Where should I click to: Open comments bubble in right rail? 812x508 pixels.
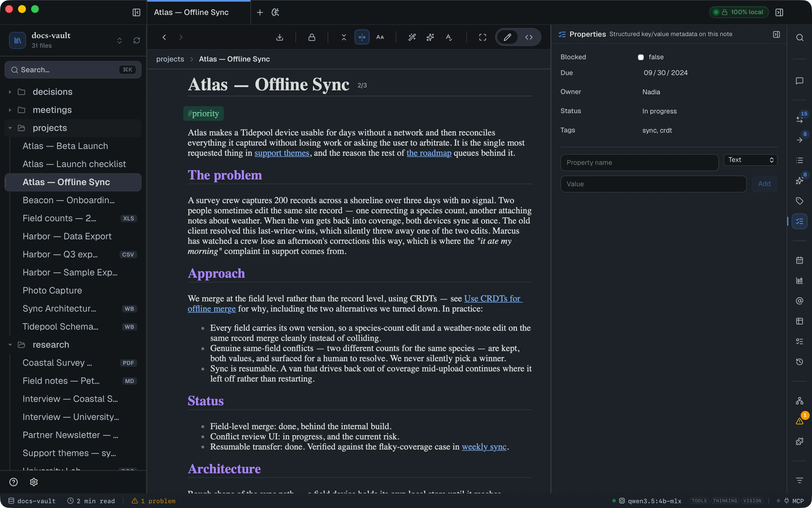(800, 81)
